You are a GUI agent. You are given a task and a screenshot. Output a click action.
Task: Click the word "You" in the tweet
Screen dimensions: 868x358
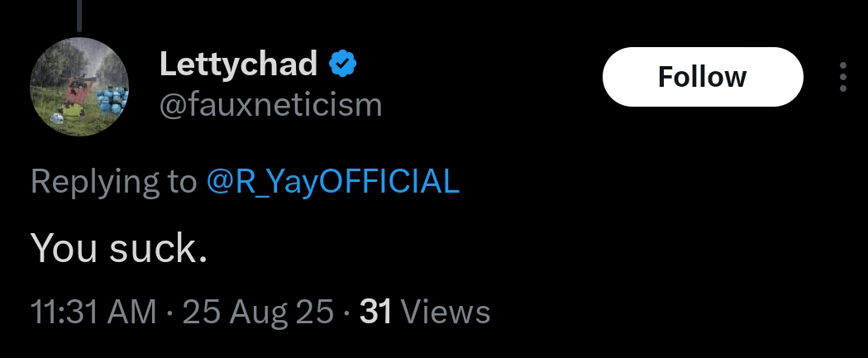(x=64, y=247)
